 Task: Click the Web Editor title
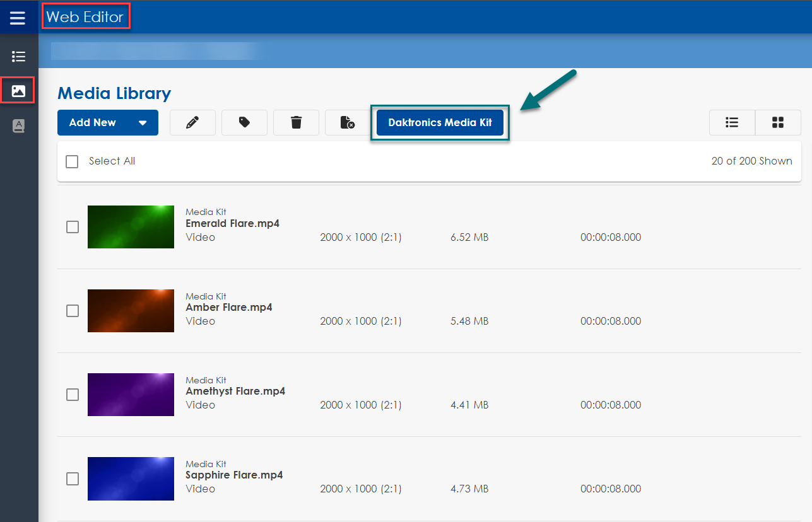tap(85, 17)
